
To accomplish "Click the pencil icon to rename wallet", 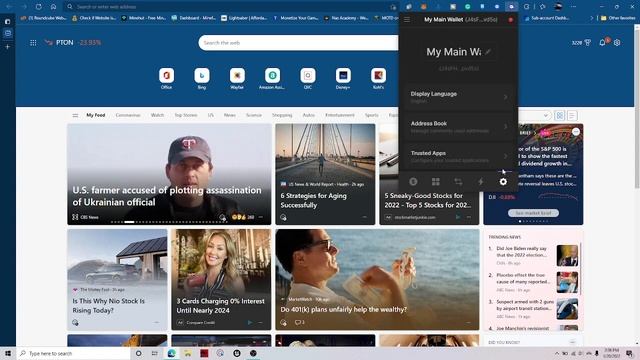I will [488, 52].
